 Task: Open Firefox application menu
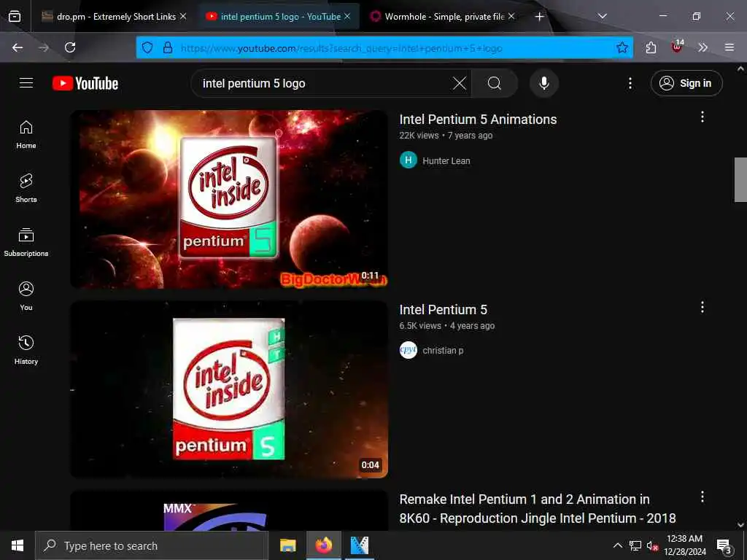pos(729,47)
